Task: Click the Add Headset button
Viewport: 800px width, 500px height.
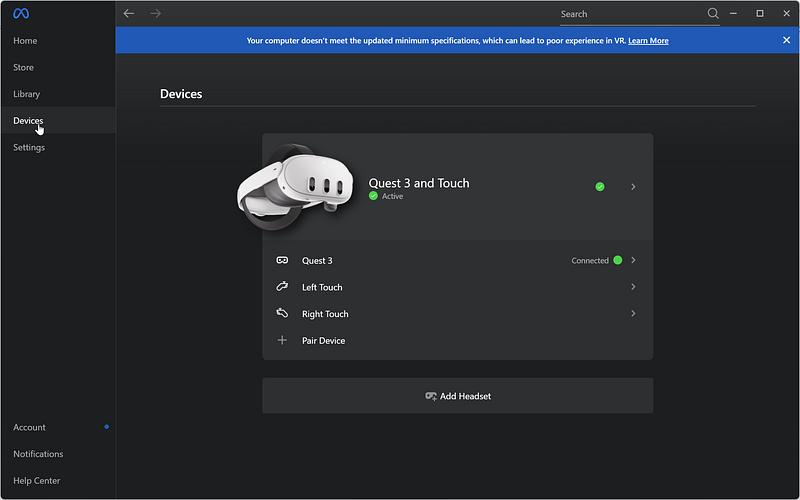Action: point(458,396)
